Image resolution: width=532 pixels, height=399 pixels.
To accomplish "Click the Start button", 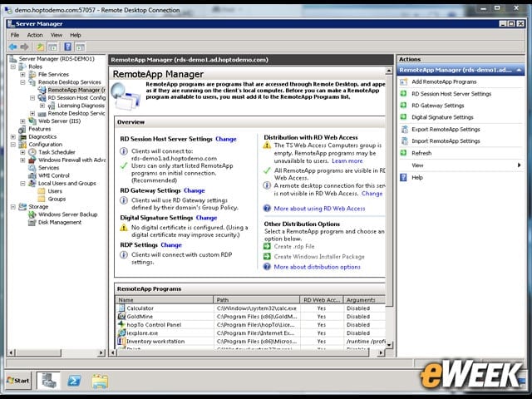I will point(18,381).
